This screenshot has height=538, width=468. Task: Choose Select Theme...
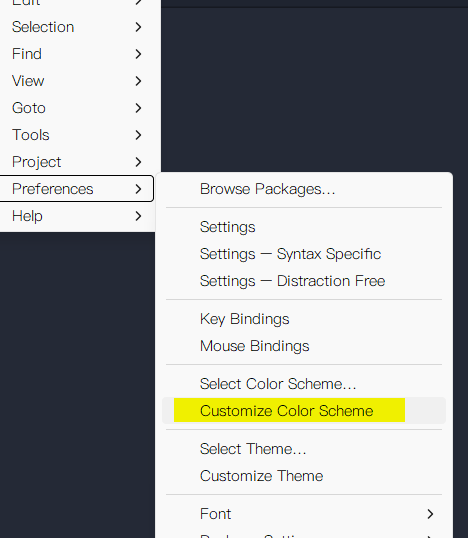pos(304,449)
